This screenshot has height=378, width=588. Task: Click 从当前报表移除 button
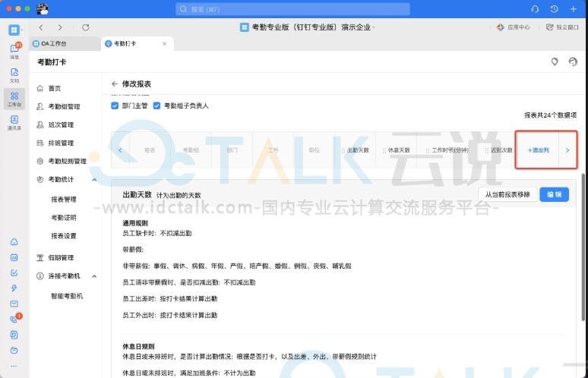click(x=507, y=194)
